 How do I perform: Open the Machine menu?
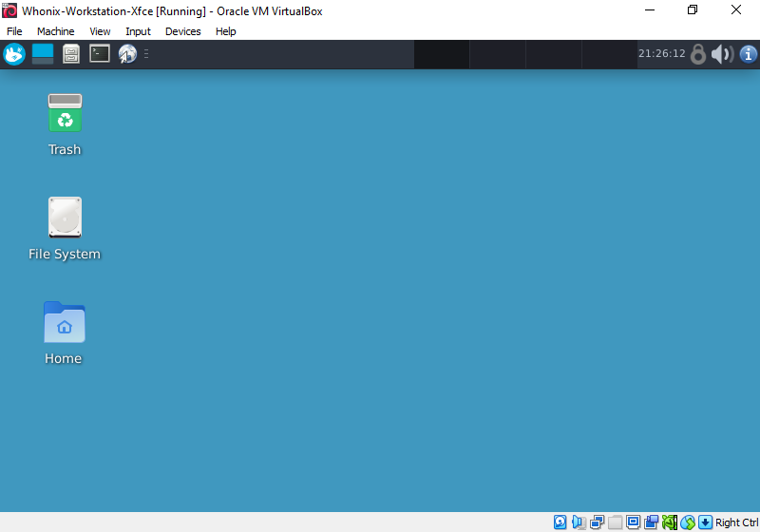click(55, 31)
